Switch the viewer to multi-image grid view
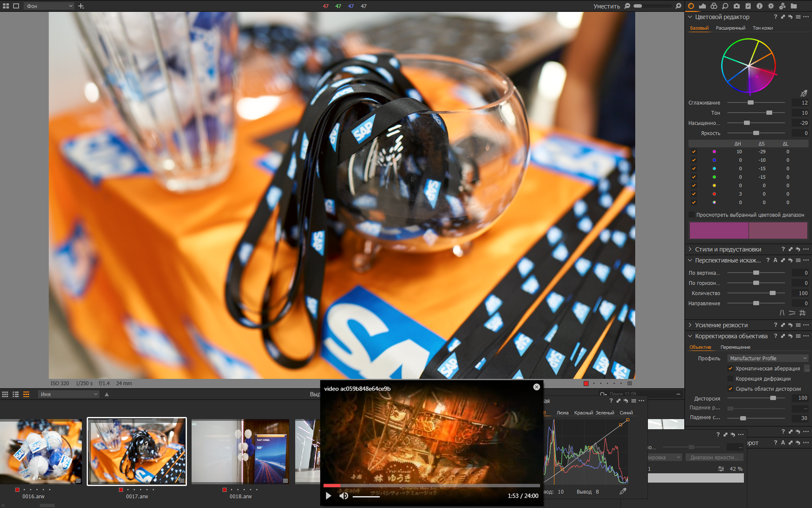Screen dimensions: 812x508 (6, 6)
